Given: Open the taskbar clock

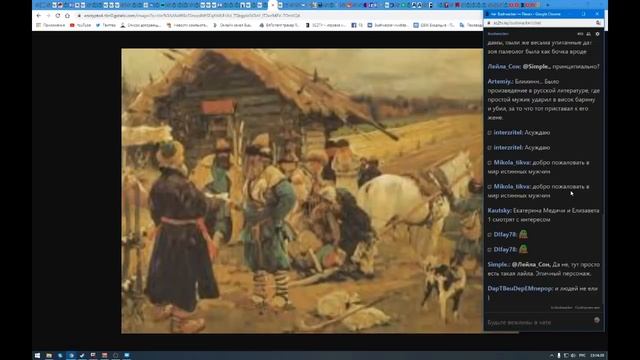Looking at the screenshot, I should point(597,356).
